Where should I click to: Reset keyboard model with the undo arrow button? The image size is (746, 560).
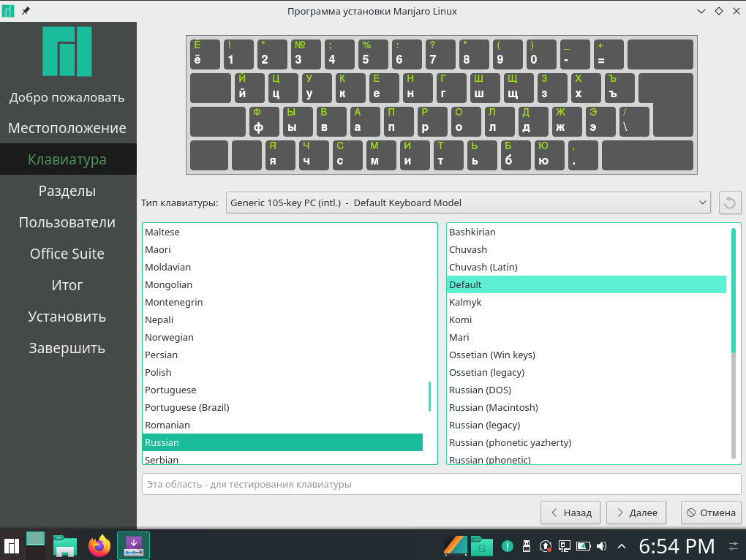coord(730,203)
